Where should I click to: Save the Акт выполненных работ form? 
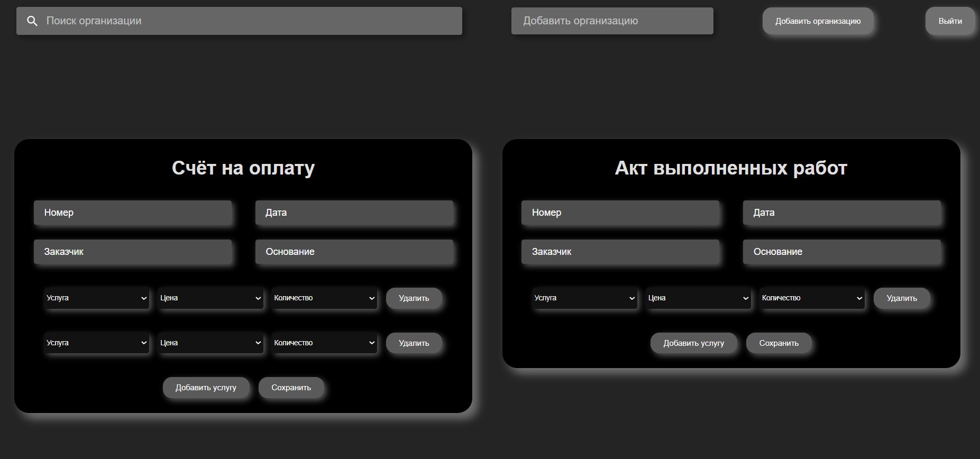click(778, 343)
